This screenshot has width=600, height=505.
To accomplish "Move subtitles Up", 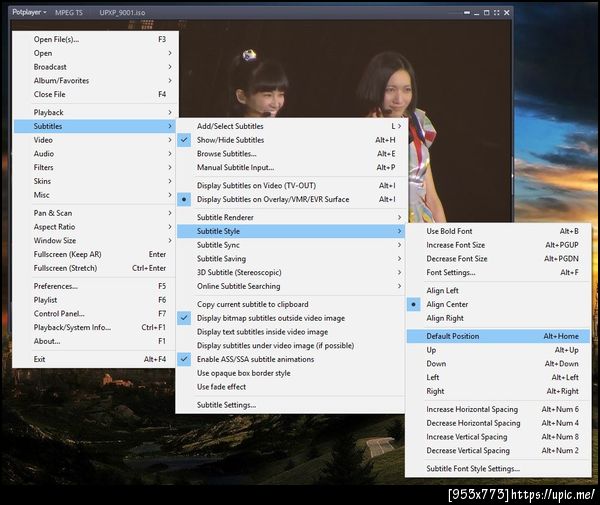I will [x=498, y=350].
